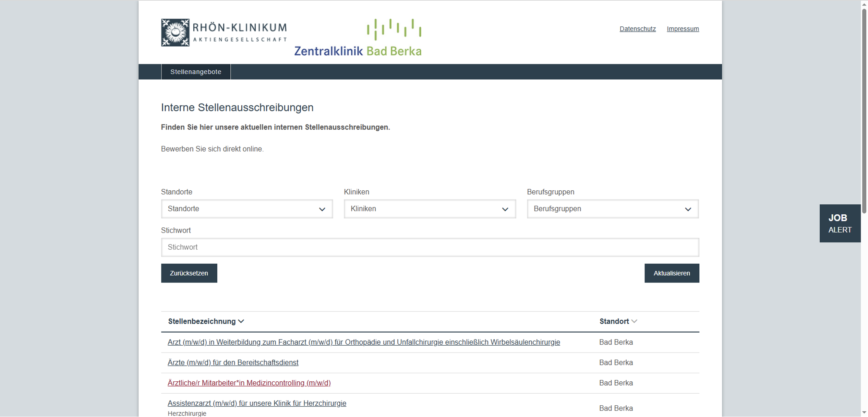This screenshot has height=417, width=868.
Task: Open the Impressum link
Action: coord(683,29)
